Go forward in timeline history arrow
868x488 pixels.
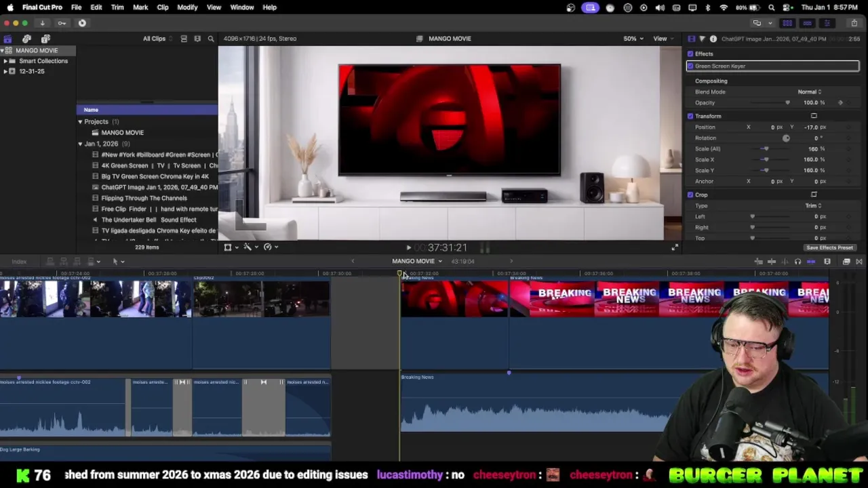point(511,262)
